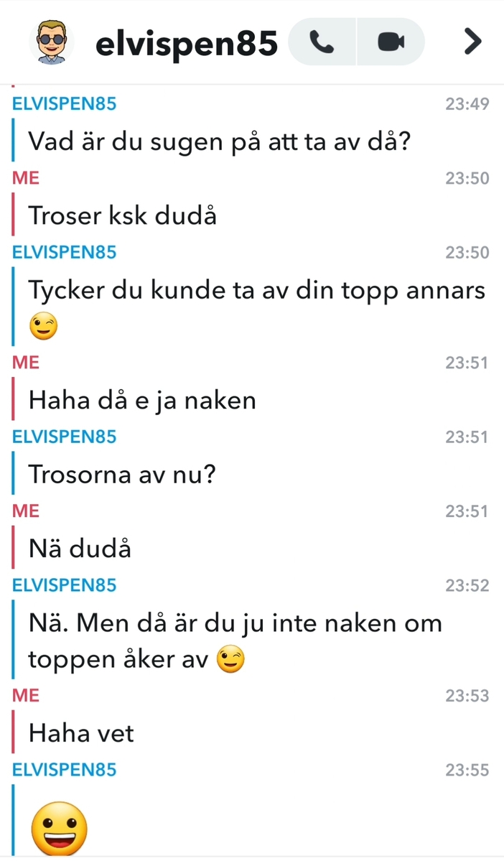Tap the large grinning emoji message
504x861 pixels.
[59, 827]
